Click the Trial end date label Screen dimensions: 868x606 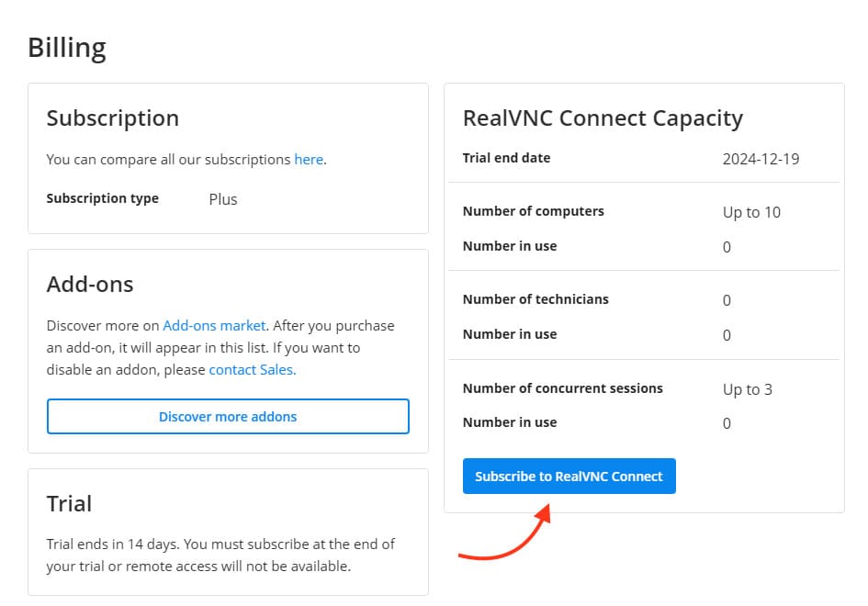point(506,158)
